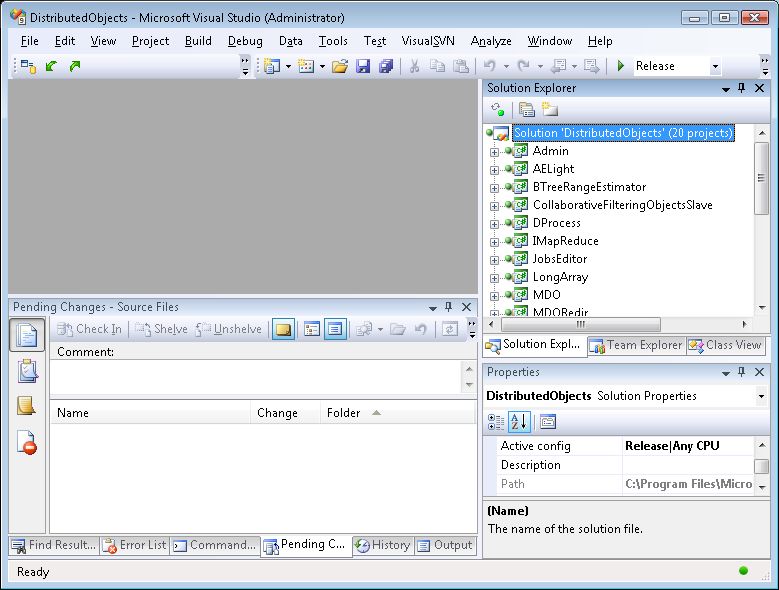Image resolution: width=779 pixels, height=590 pixels.
Task: Click the window icon at far left of toolbar
Action: click(28, 66)
